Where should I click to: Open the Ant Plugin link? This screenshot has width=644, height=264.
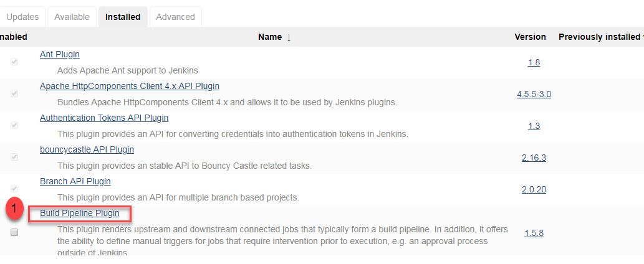pyautogui.click(x=59, y=54)
